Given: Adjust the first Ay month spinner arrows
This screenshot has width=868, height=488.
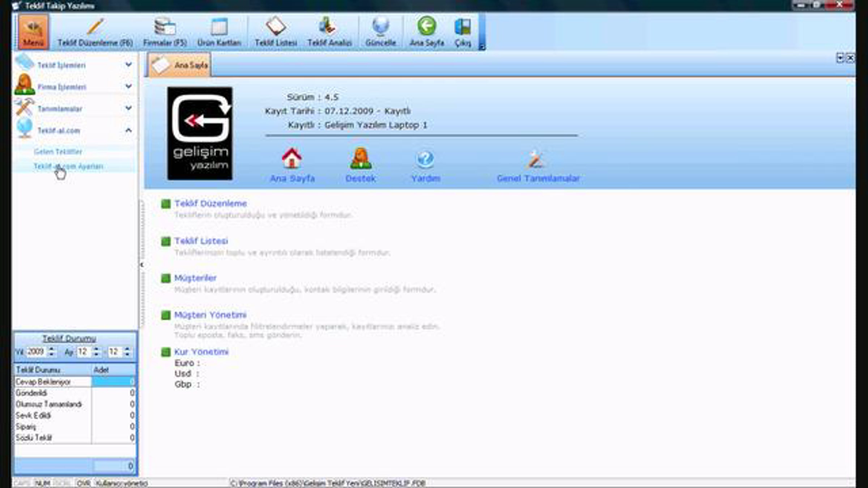Looking at the screenshot, I should coord(96,352).
